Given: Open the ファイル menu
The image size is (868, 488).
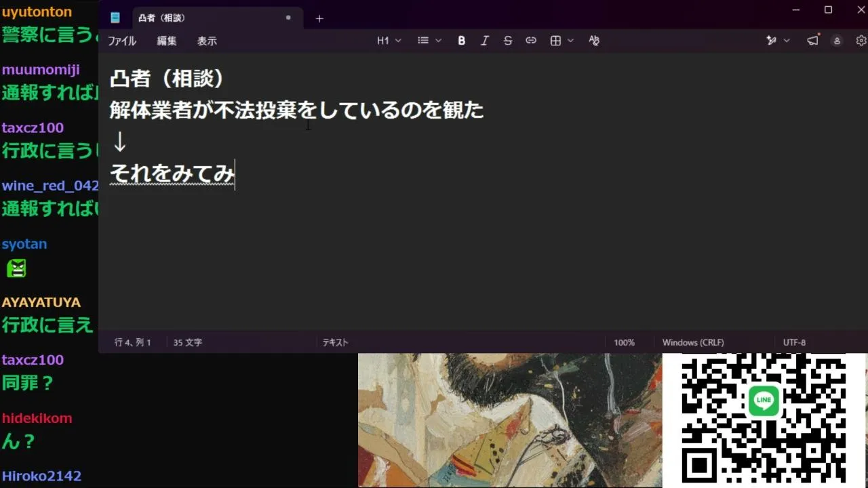Looking at the screenshot, I should click(x=122, y=41).
